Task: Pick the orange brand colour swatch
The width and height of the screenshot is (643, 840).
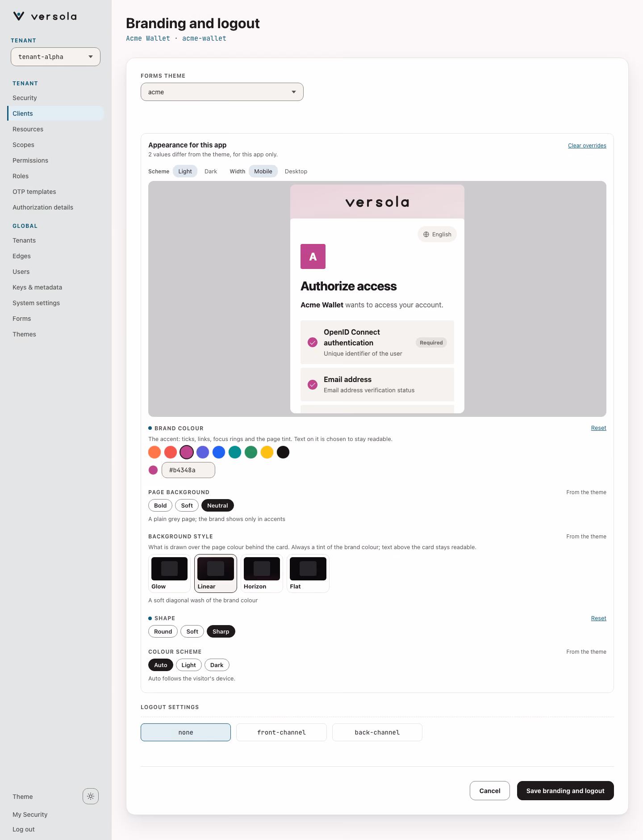Action: (x=154, y=452)
